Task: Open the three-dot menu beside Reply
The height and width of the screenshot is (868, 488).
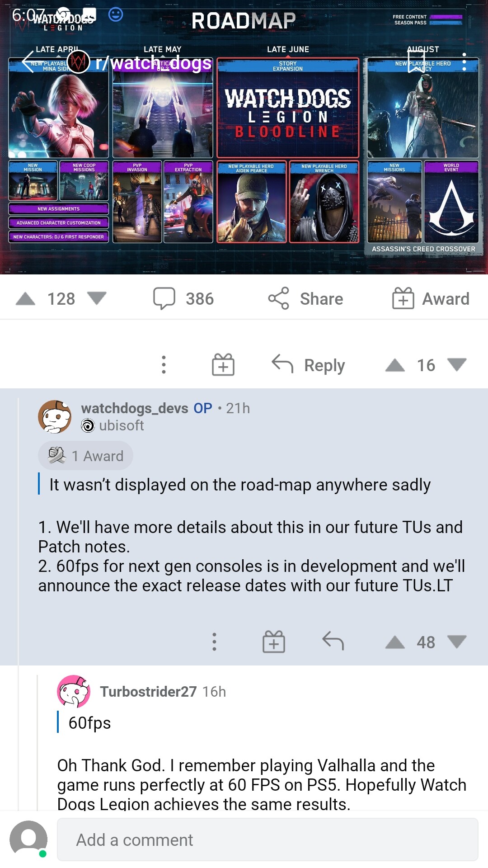Action: tap(164, 365)
